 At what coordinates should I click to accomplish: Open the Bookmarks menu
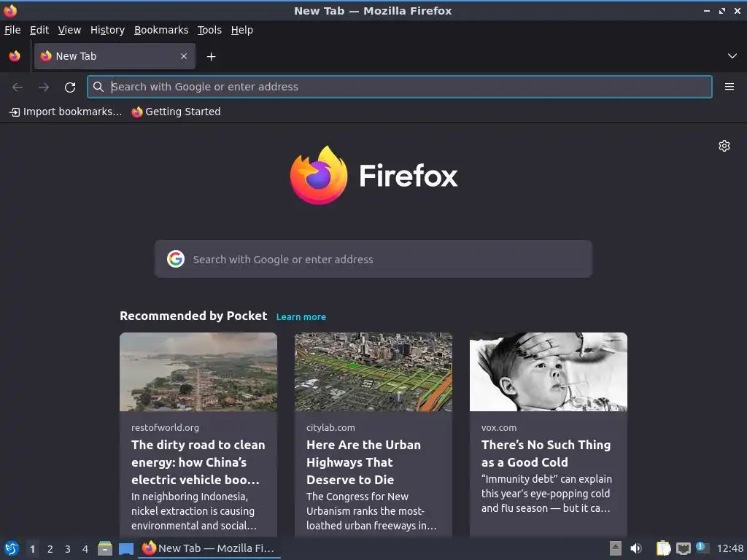(x=161, y=30)
